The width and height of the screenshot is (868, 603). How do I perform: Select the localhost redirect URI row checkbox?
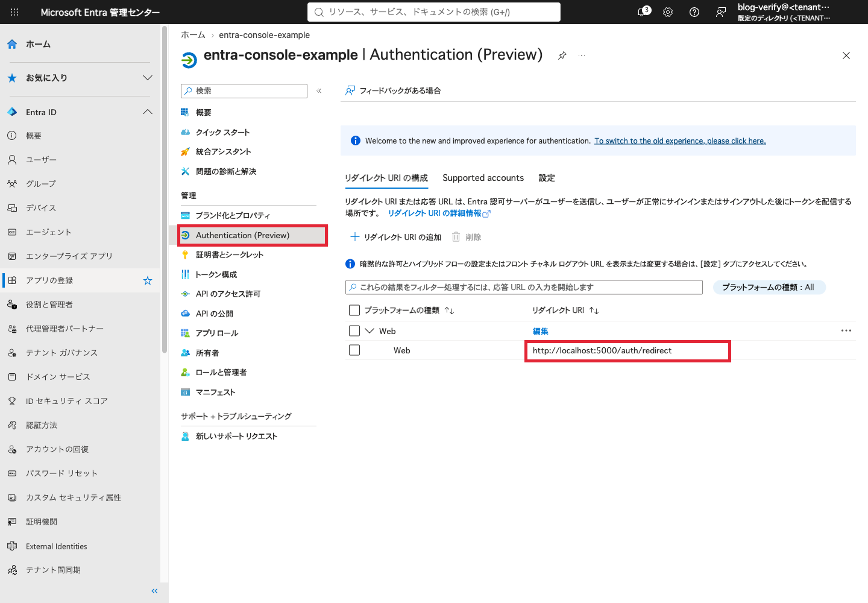(354, 350)
